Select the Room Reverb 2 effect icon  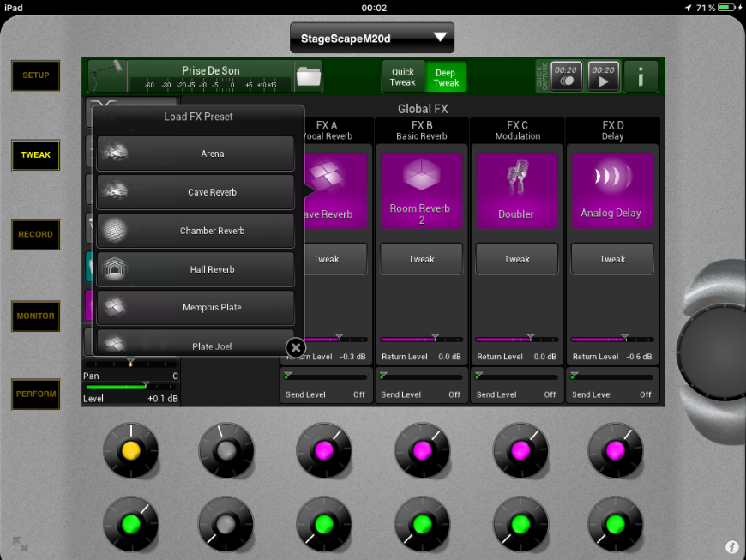(421, 190)
